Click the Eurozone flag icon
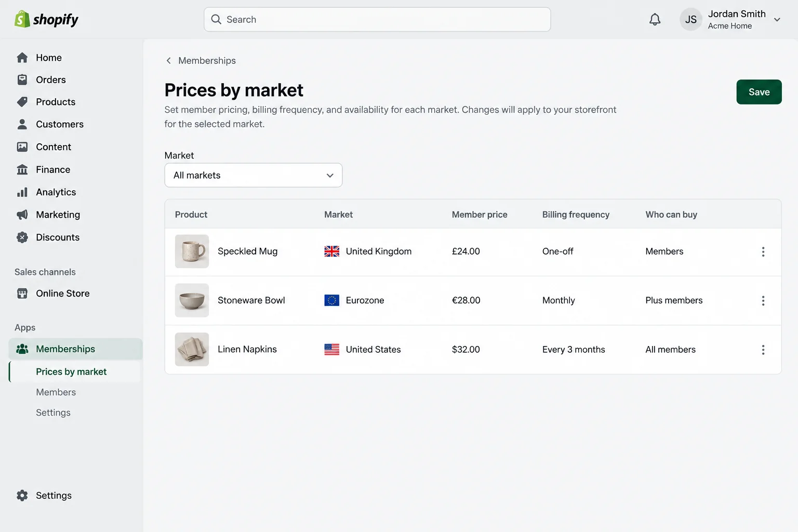The height and width of the screenshot is (532, 798). pyautogui.click(x=332, y=300)
